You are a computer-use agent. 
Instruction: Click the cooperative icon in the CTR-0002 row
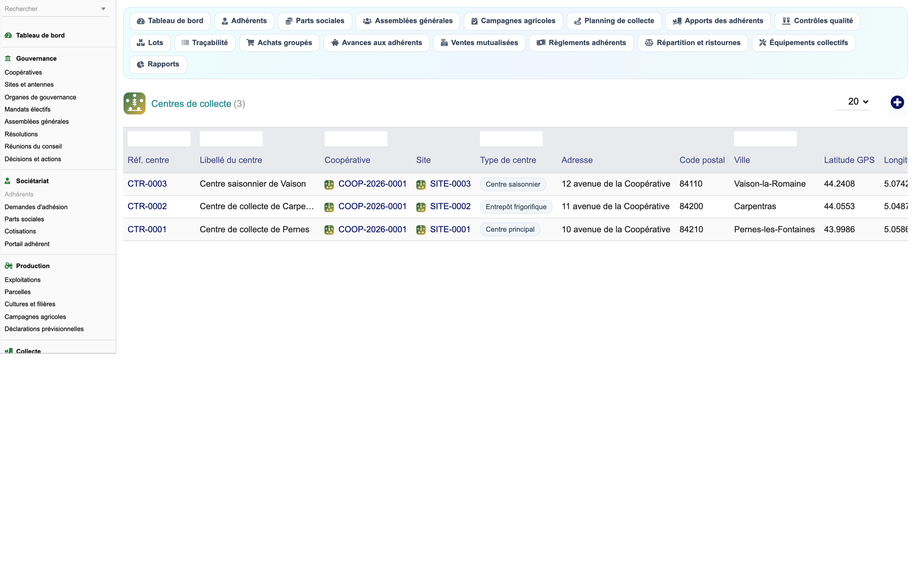pos(329,207)
